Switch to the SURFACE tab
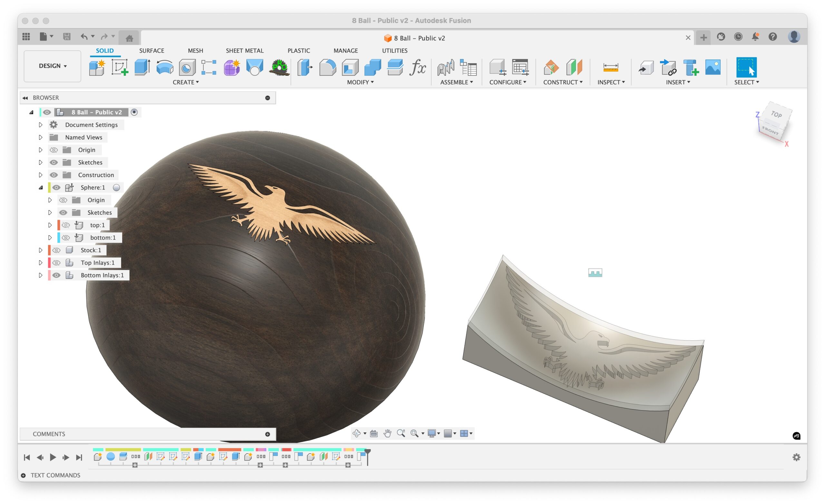The height and width of the screenshot is (504, 825). point(151,51)
